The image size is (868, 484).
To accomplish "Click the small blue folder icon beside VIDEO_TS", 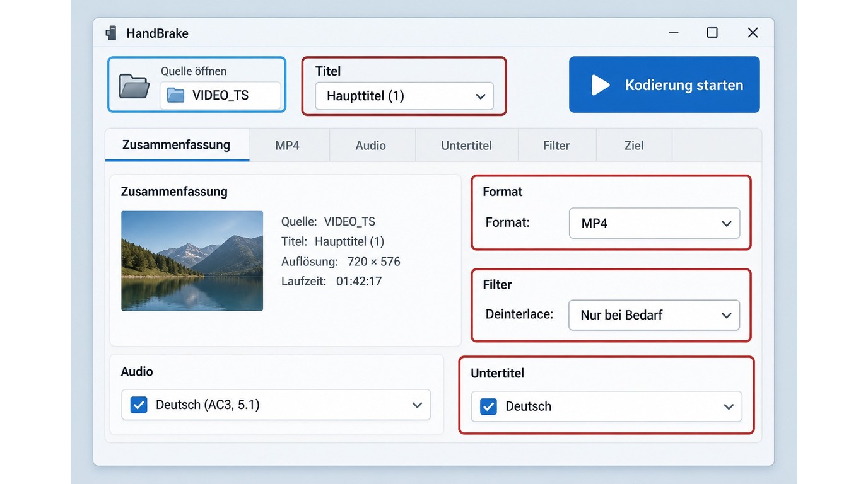I will [175, 95].
